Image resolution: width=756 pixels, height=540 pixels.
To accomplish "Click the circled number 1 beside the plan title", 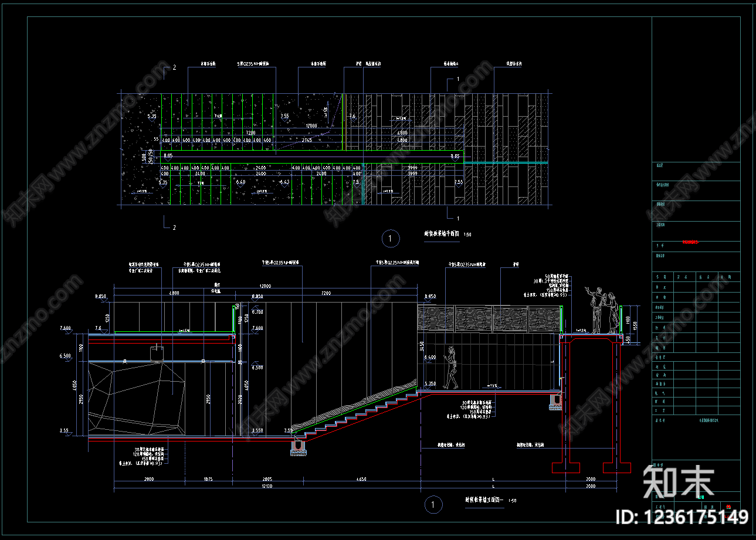I will tap(390, 238).
